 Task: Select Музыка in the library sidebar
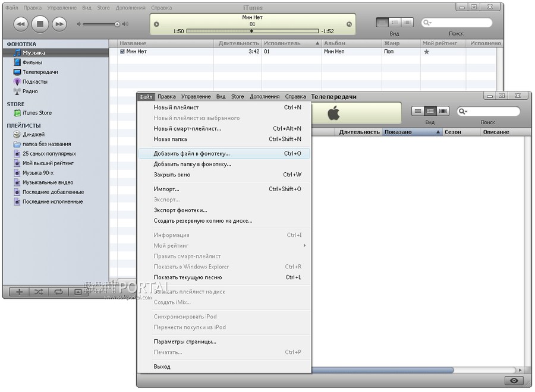tap(56, 53)
